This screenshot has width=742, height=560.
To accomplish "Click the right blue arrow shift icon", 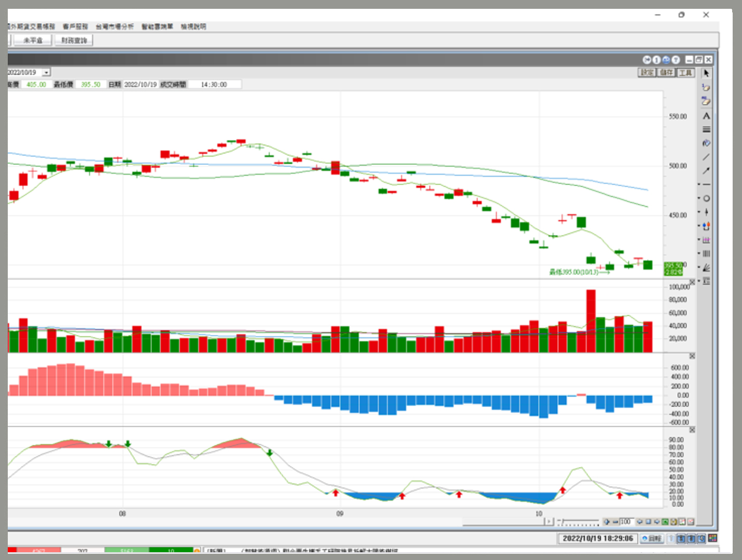I will [x=657, y=522].
